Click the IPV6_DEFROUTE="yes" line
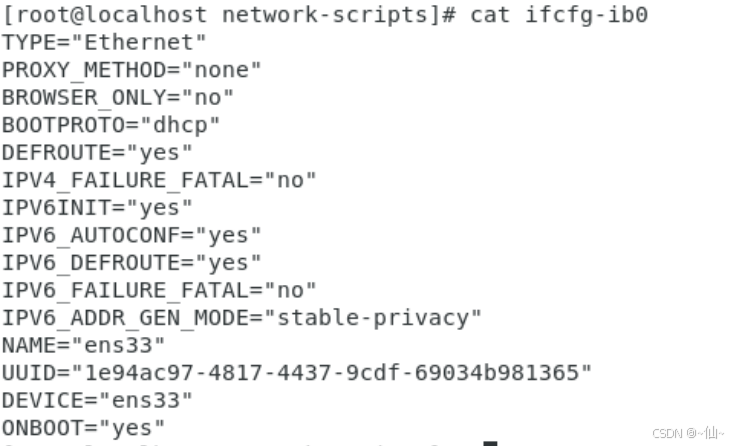The width and height of the screenshot is (737, 446). [131, 263]
